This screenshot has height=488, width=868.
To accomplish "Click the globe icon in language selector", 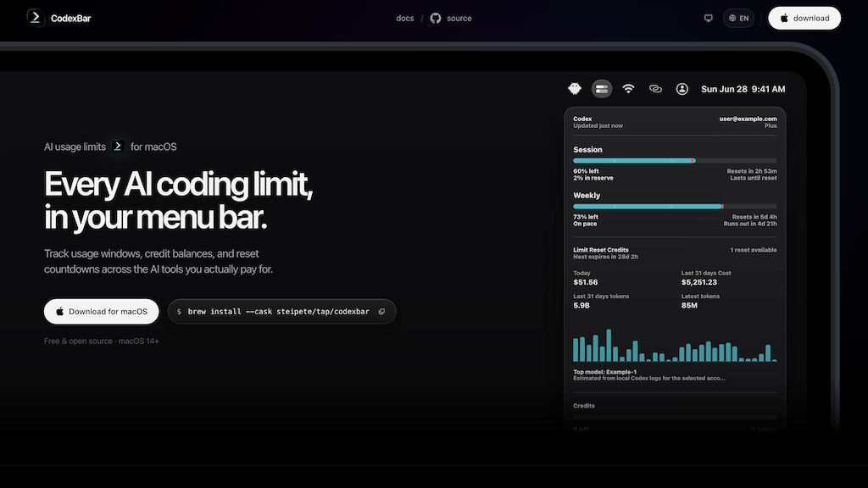I will 732,19.
